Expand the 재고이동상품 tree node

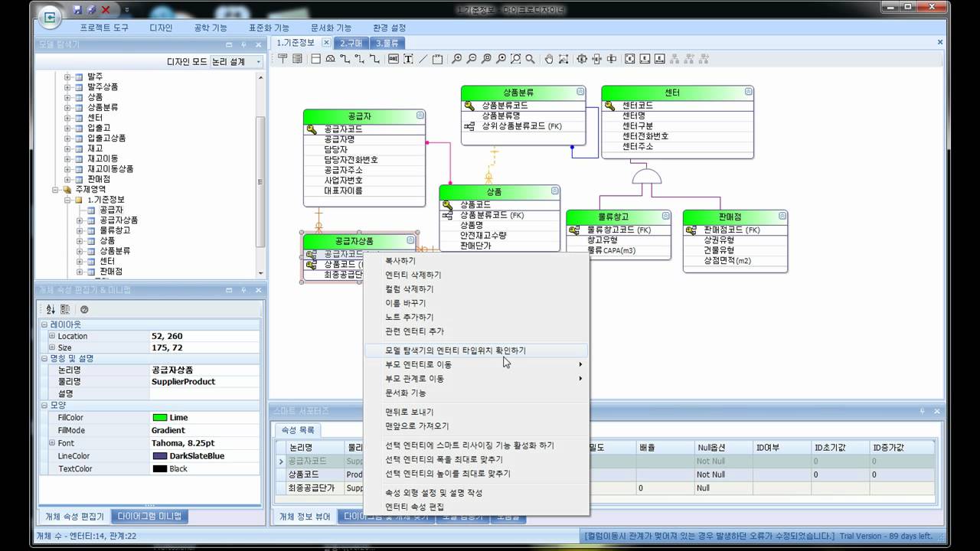click(67, 168)
